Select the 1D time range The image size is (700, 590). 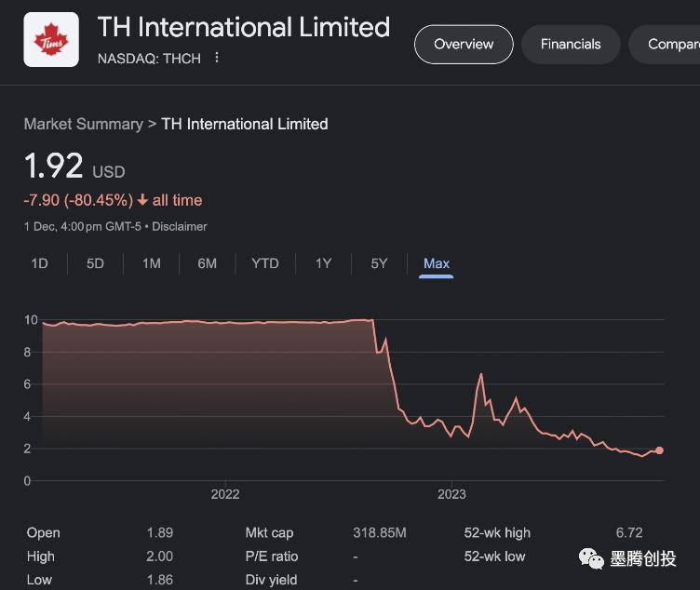point(39,263)
